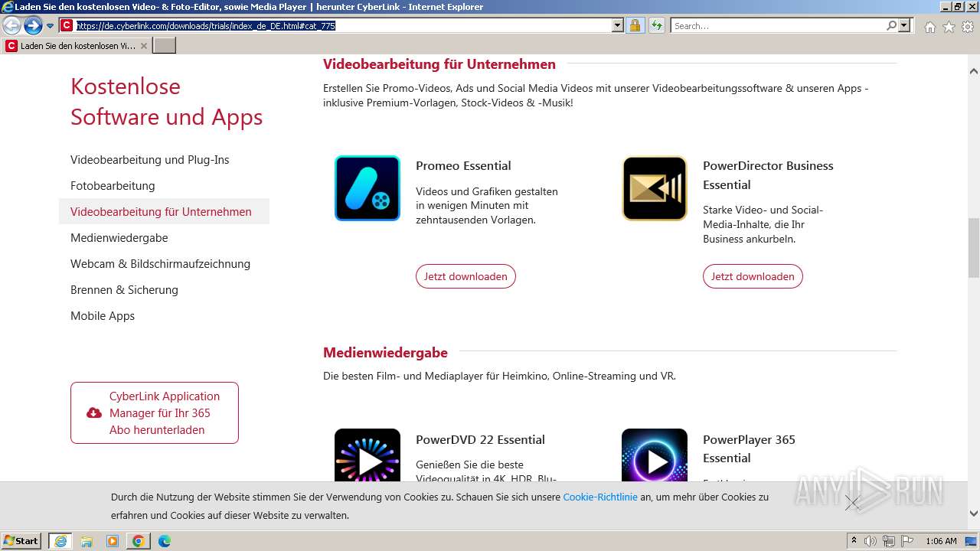Click the search magnifier icon
The width and height of the screenshot is (980, 551).
[x=891, y=25]
